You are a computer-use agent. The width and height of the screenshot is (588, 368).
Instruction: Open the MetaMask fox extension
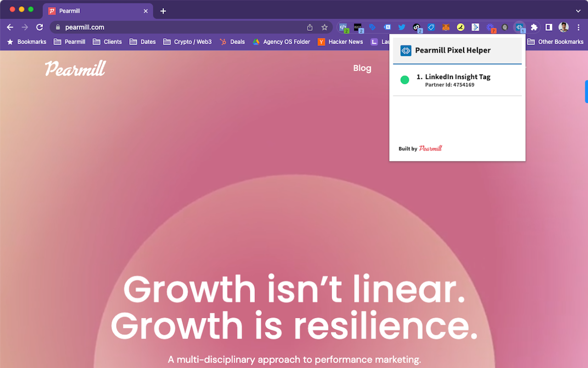tap(446, 27)
